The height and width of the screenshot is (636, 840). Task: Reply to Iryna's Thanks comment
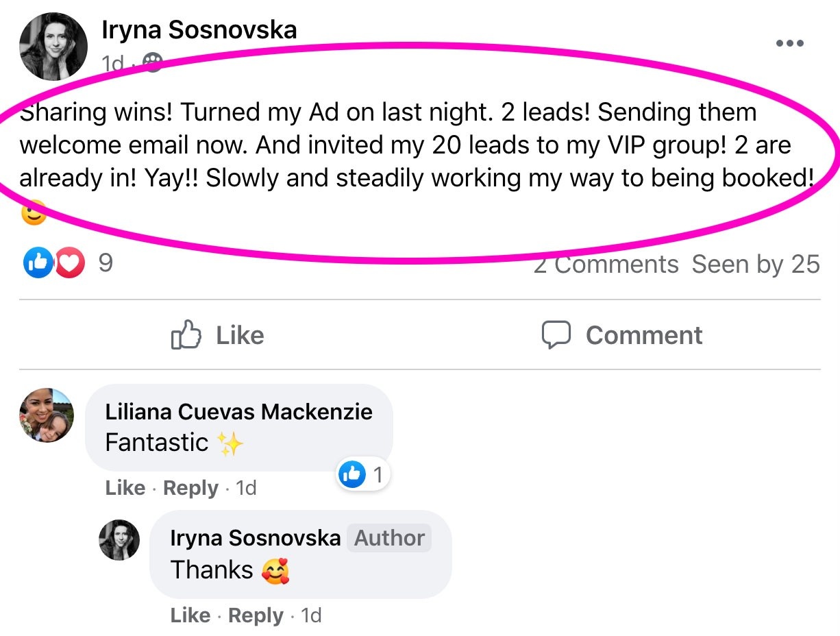pyautogui.click(x=256, y=615)
